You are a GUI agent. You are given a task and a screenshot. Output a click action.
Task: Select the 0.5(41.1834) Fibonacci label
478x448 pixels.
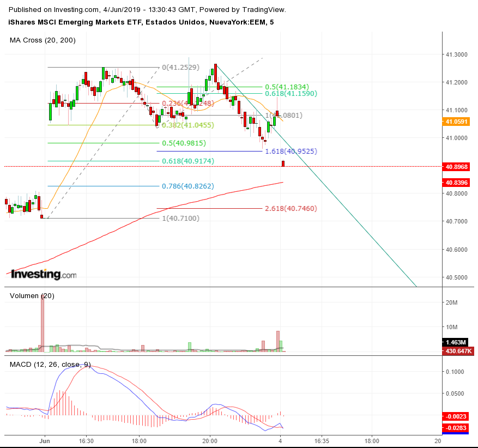(287, 87)
